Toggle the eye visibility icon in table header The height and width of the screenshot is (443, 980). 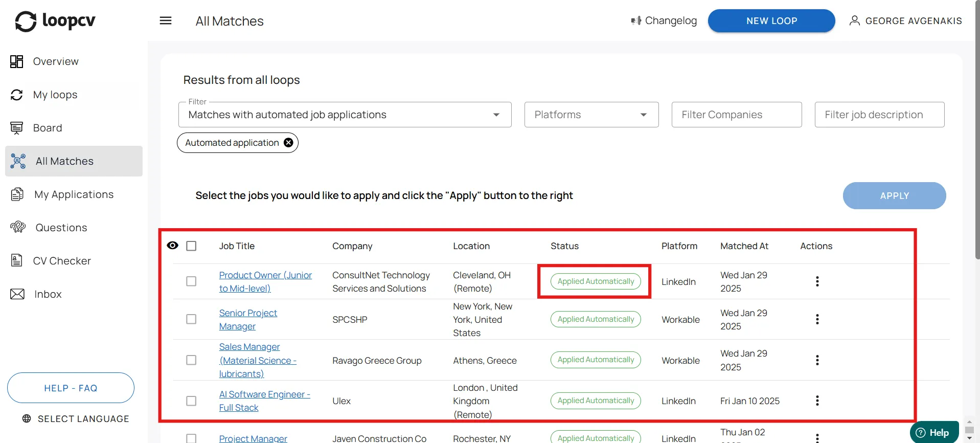(173, 246)
